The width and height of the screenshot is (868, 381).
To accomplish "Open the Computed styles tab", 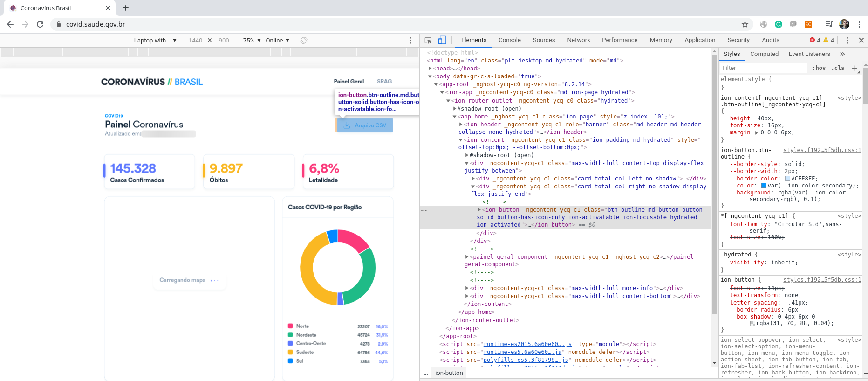I will click(x=764, y=54).
